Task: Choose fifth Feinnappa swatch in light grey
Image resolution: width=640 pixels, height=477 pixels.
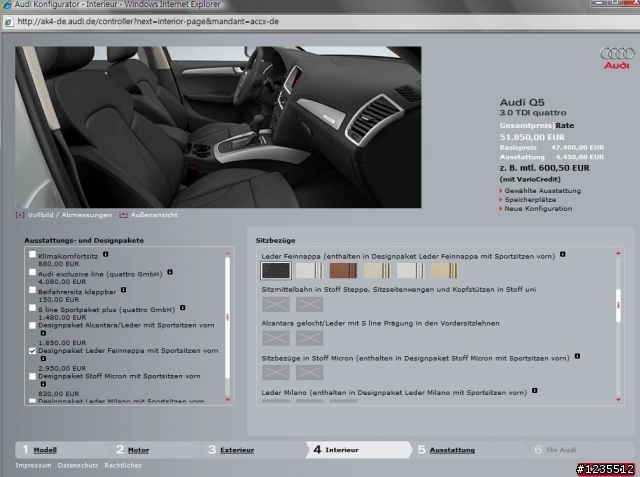Action: (x=411, y=271)
